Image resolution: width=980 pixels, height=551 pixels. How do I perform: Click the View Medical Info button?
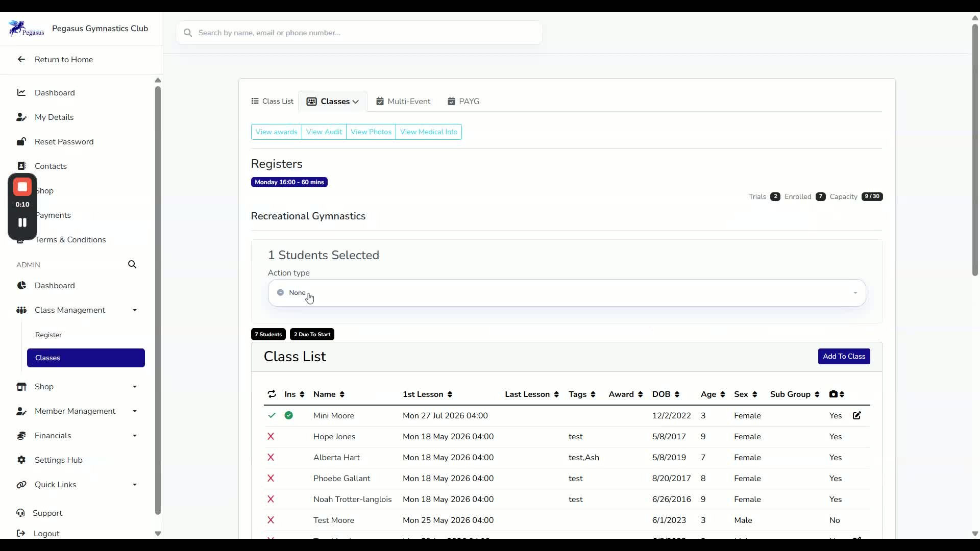click(x=429, y=132)
